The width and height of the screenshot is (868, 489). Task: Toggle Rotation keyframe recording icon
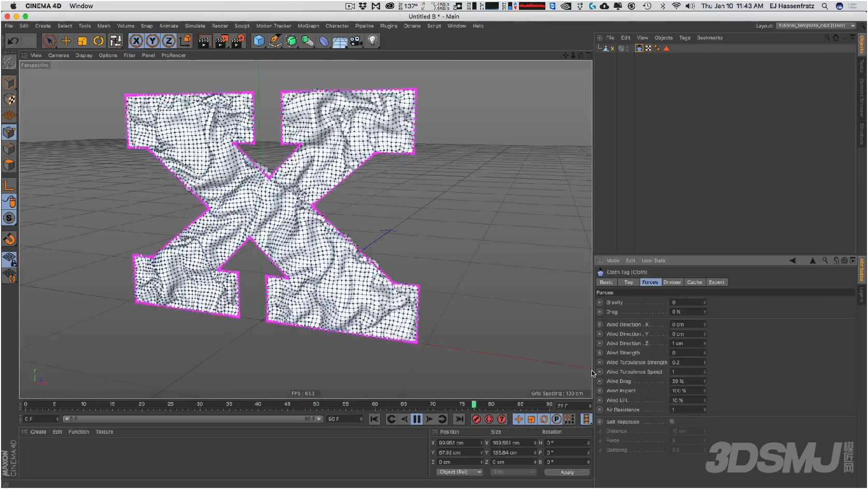click(x=544, y=419)
